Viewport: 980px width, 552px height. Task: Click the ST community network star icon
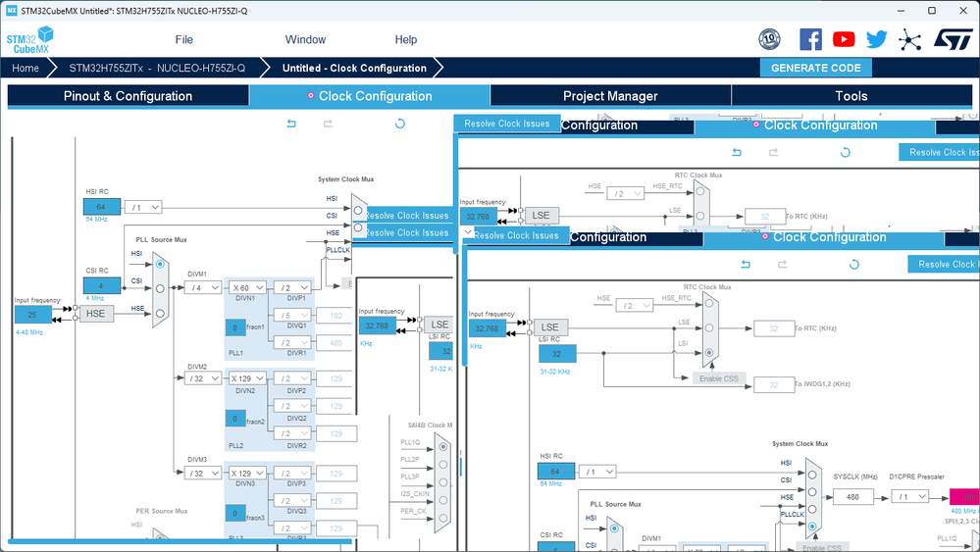[910, 40]
